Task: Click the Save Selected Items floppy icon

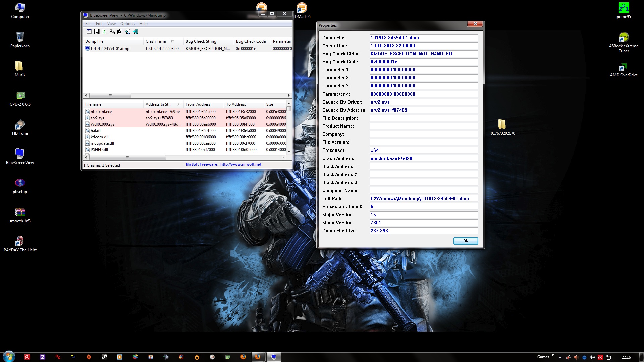Action: [x=97, y=32]
